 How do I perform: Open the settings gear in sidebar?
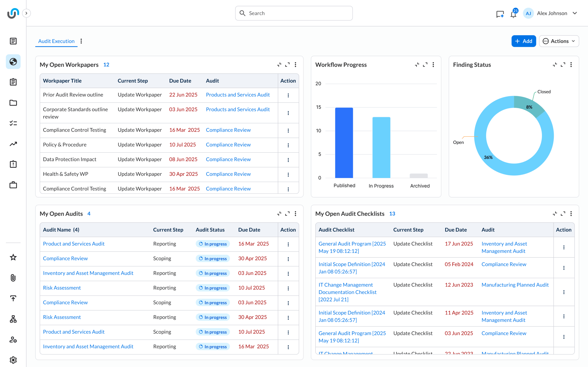[x=13, y=360]
